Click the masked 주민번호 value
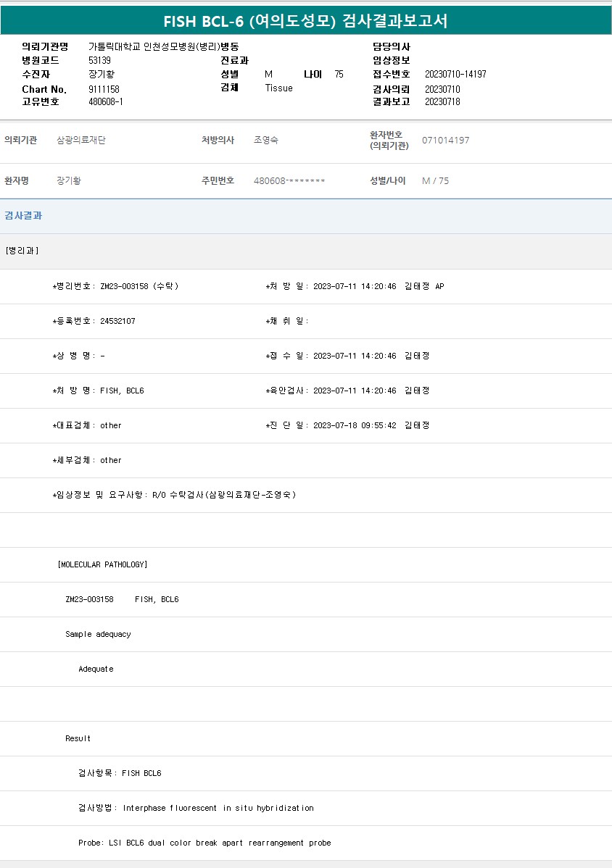This screenshot has height=868, width=612. pyautogui.click(x=289, y=181)
